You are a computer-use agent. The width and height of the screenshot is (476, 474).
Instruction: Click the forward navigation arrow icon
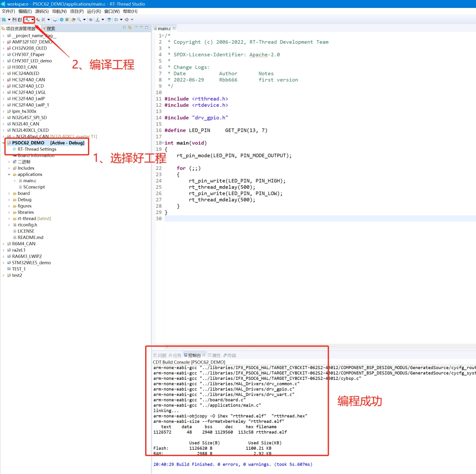(127, 19)
